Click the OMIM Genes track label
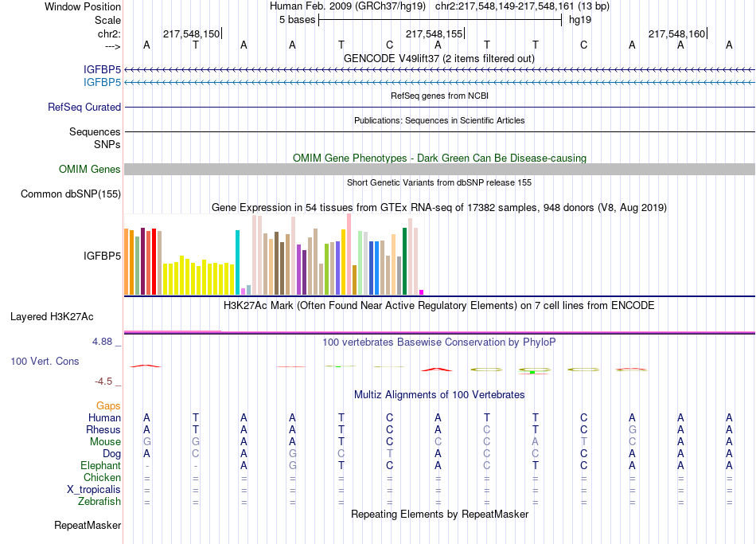 [x=90, y=170]
